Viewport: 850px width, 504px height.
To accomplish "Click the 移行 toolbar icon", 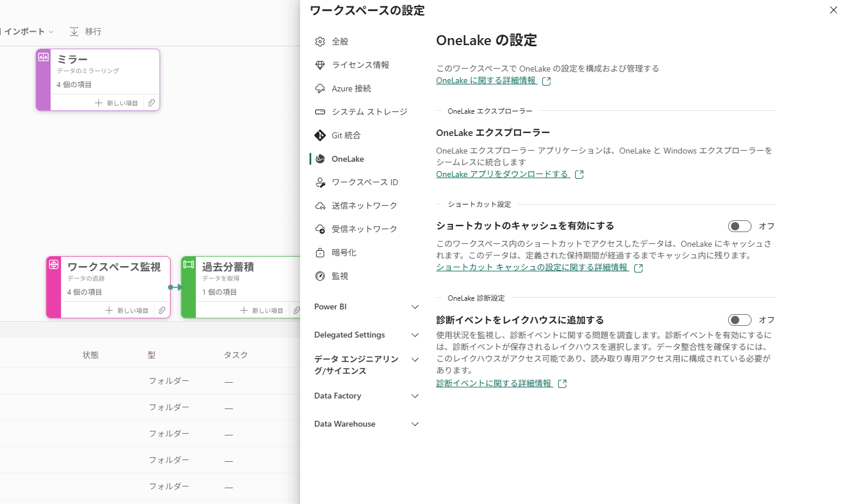I will click(74, 32).
